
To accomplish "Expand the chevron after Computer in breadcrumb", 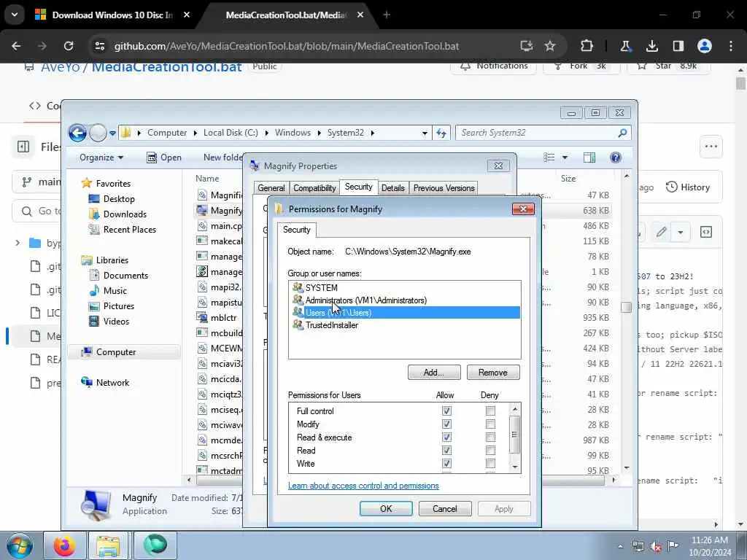I will click(196, 133).
